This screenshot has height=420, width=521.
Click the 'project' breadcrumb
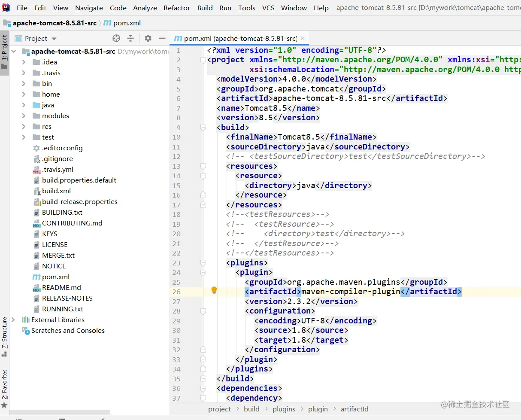219,409
